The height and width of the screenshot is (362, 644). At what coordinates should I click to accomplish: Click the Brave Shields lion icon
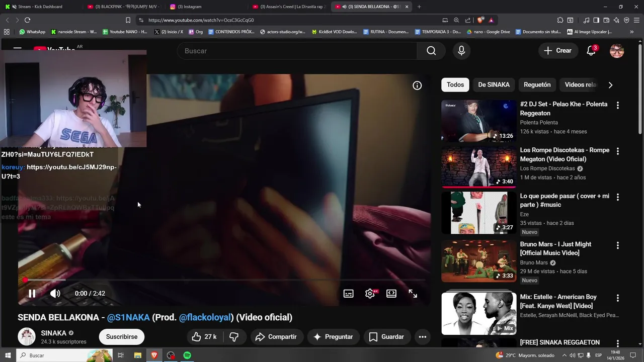(480, 20)
